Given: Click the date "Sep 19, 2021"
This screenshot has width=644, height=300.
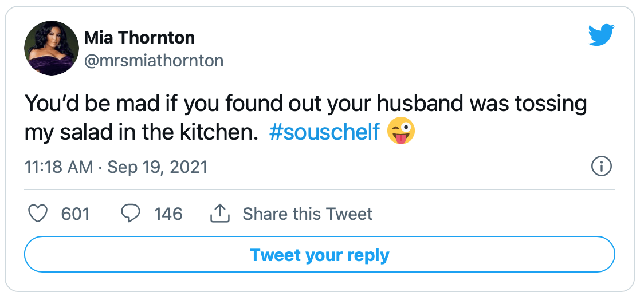Looking at the screenshot, I should pyautogui.click(x=158, y=167).
